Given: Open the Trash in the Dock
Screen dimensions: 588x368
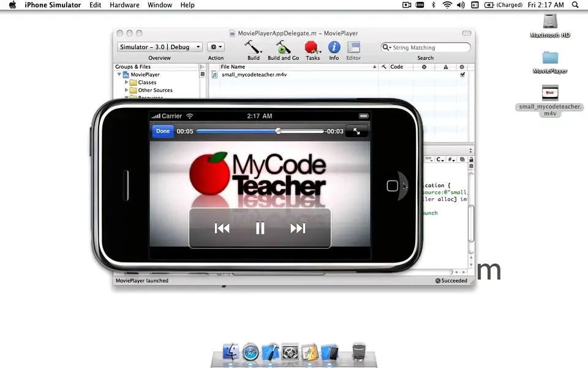Looking at the screenshot, I should 359,352.
